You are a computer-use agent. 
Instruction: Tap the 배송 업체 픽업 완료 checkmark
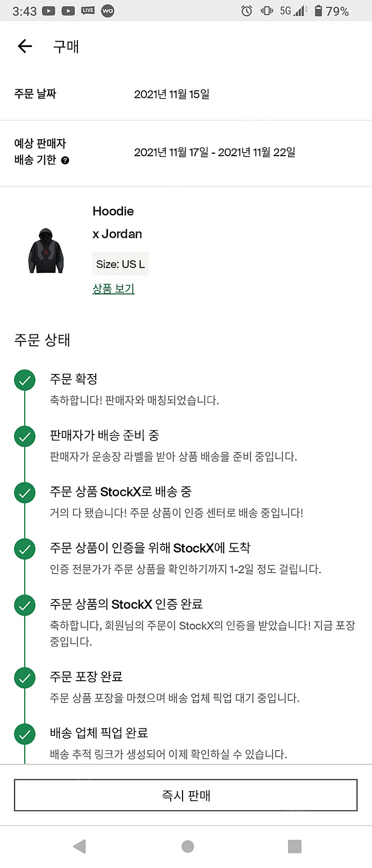pos(25,734)
